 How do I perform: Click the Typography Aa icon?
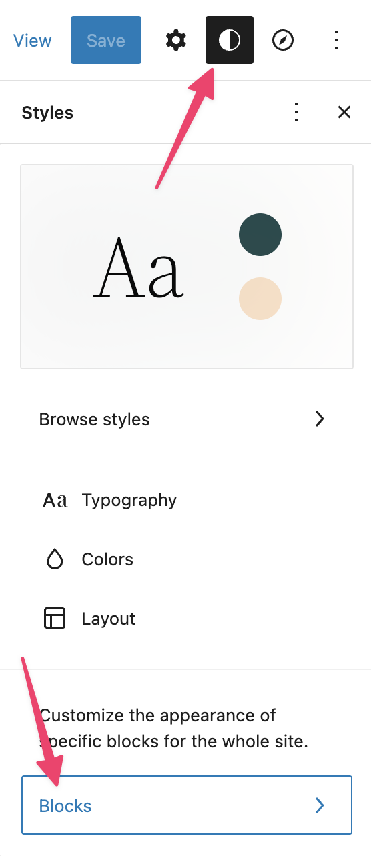[x=55, y=501]
